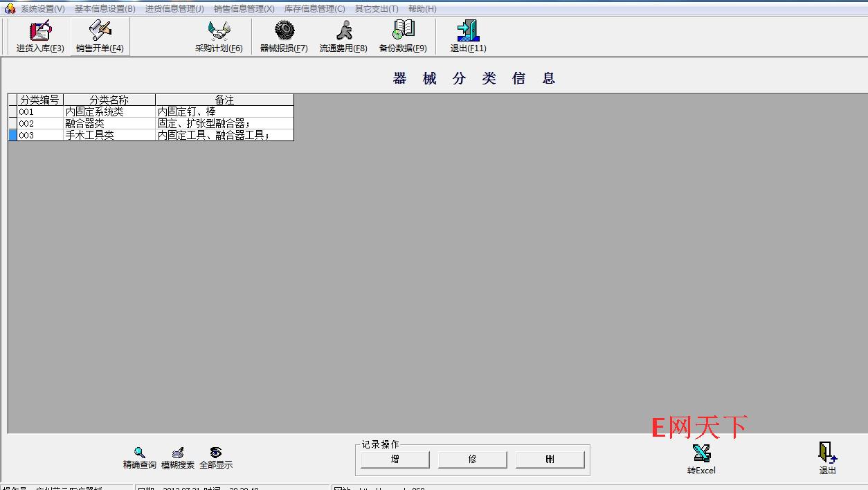The image size is (868, 490).
Task: Launch the 采购计划(F6) handshake icon
Action: tap(219, 37)
